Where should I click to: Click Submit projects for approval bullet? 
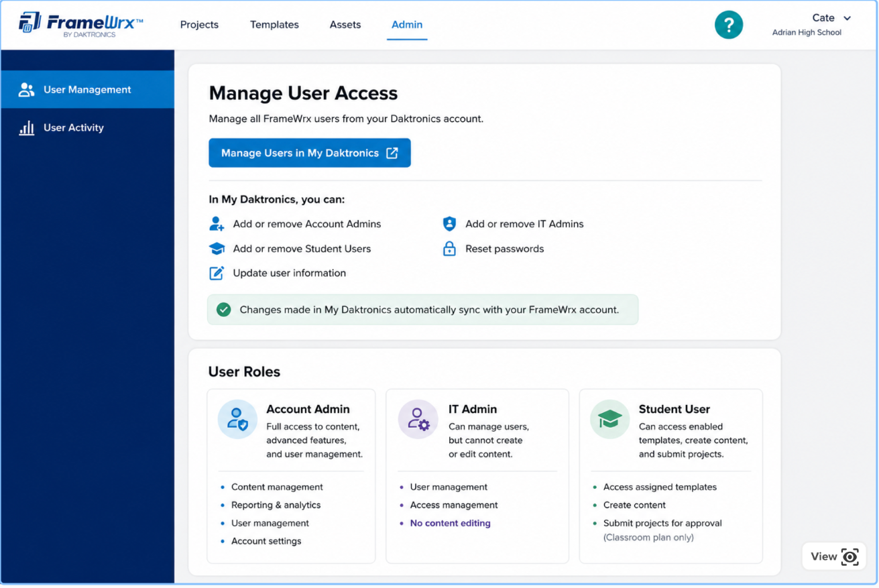662,524
